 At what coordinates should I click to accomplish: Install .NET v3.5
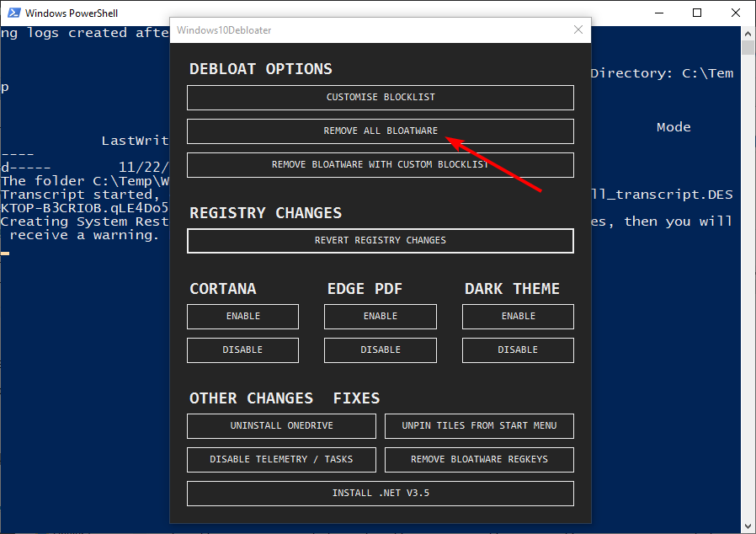point(381,494)
